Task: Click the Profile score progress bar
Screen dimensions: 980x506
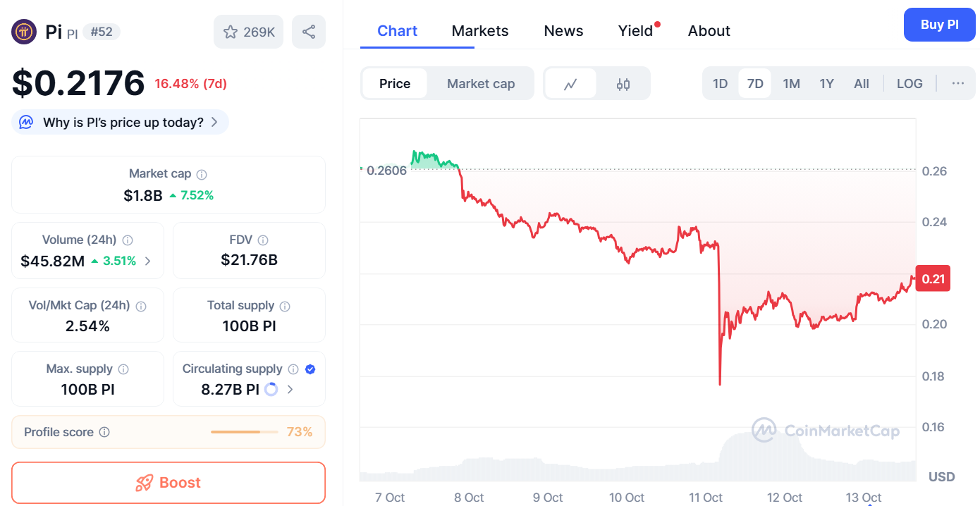Action: coord(245,432)
